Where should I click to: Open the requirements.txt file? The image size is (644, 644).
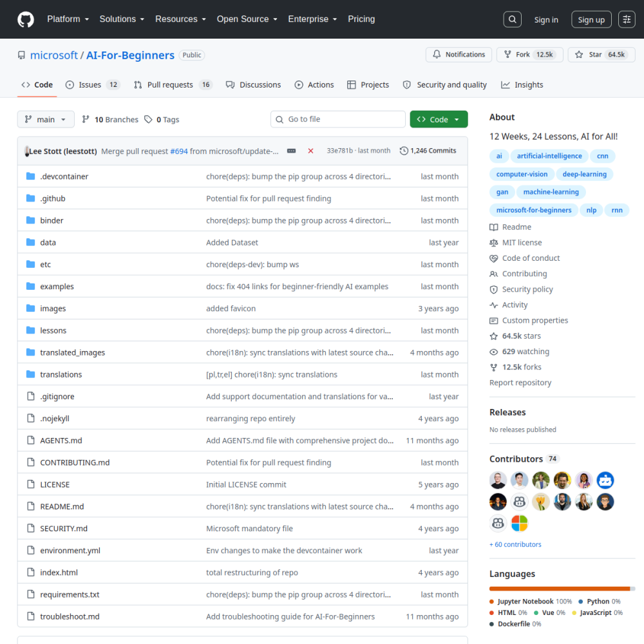click(x=70, y=594)
